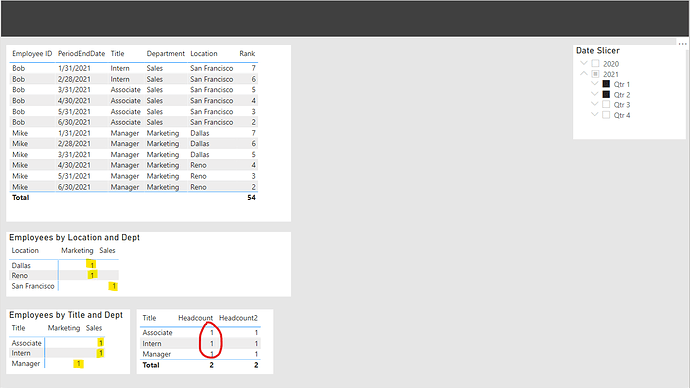Uncheck the Qtr 2 checkbox

pos(606,95)
